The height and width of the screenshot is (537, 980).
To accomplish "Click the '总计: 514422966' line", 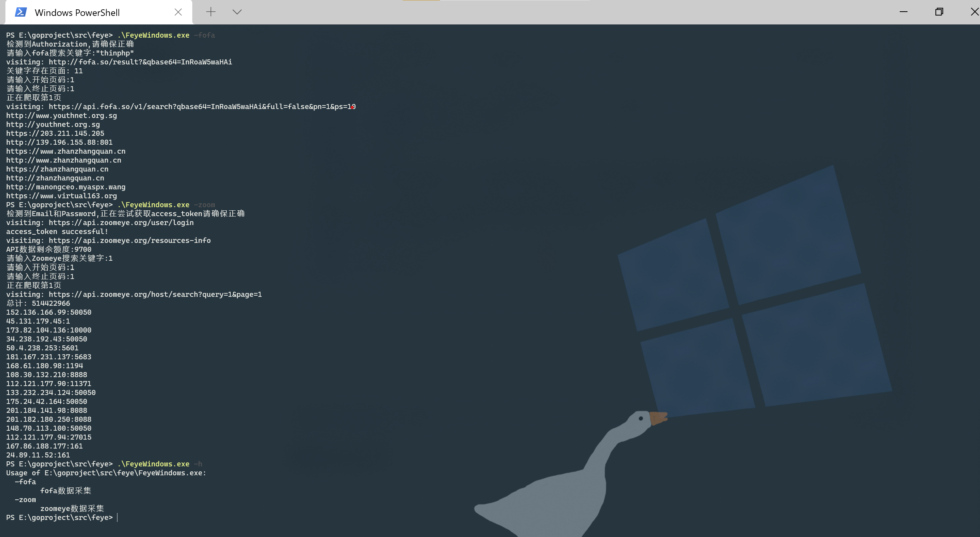I will (38, 303).
